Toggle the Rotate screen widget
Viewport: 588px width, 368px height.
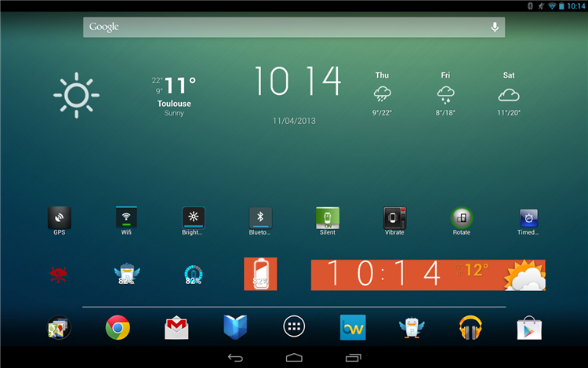[x=462, y=221]
